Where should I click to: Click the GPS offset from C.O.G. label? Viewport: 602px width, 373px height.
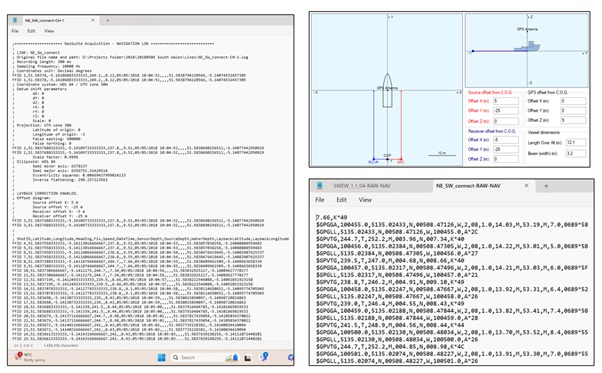pos(547,92)
